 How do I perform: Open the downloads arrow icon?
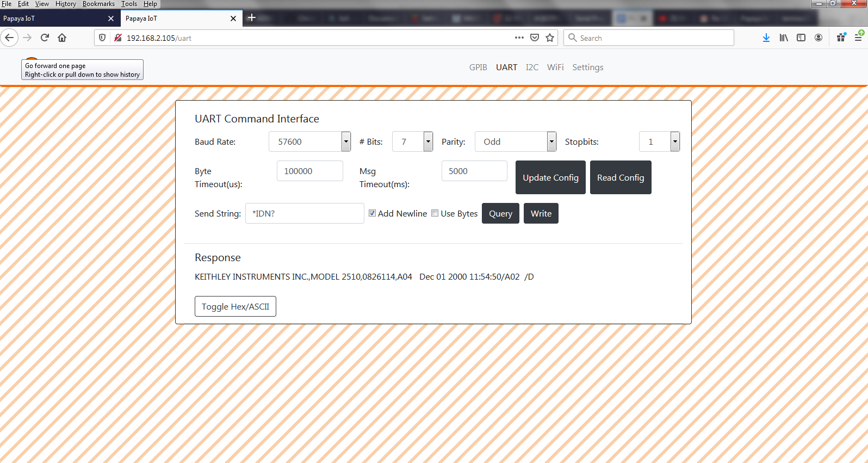coord(766,38)
